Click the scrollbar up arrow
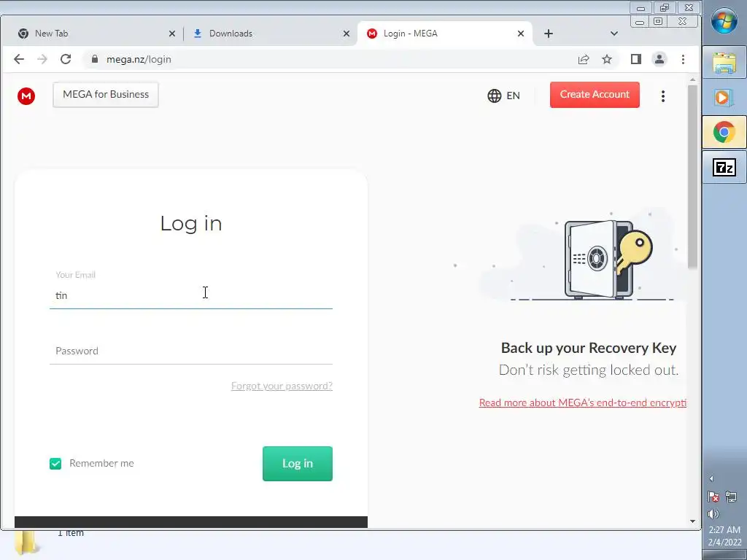Image resolution: width=747 pixels, height=560 pixels. click(x=693, y=79)
